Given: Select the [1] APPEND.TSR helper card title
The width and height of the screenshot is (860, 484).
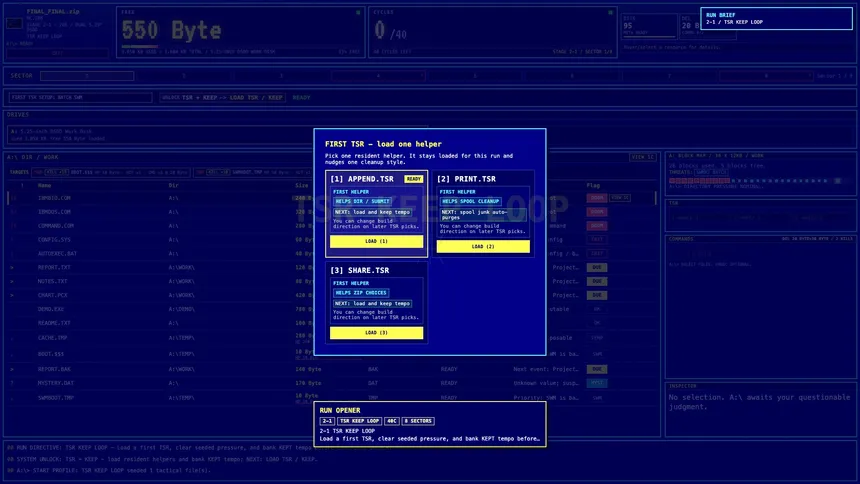Looking at the screenshot, I should (362, 179).
